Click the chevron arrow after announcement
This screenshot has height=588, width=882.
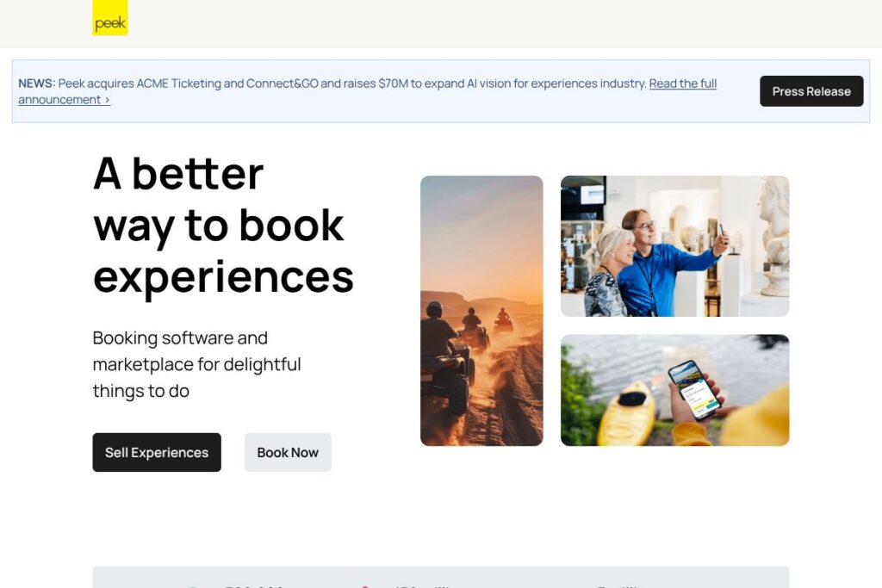point(107,100)
